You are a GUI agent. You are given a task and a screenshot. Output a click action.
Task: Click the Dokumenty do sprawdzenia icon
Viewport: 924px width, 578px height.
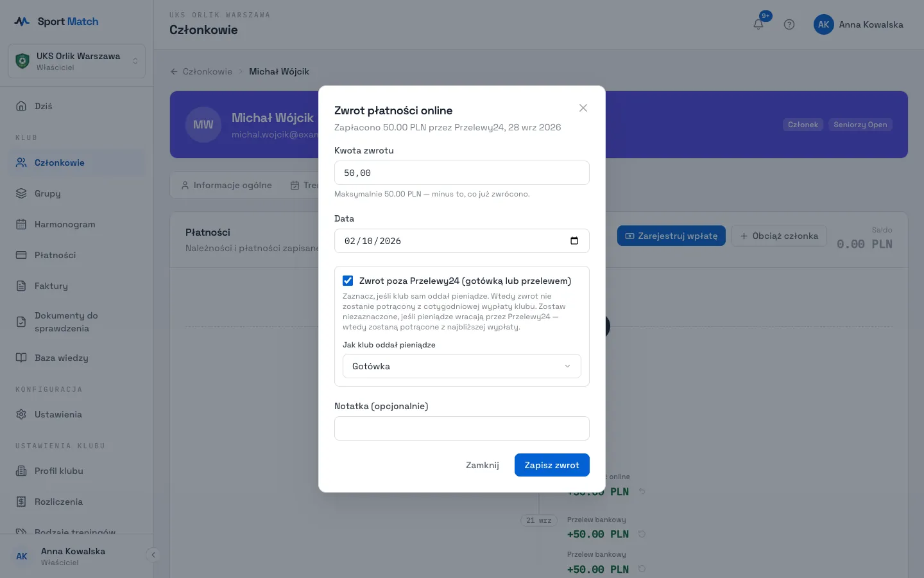[x=21, y=322]
